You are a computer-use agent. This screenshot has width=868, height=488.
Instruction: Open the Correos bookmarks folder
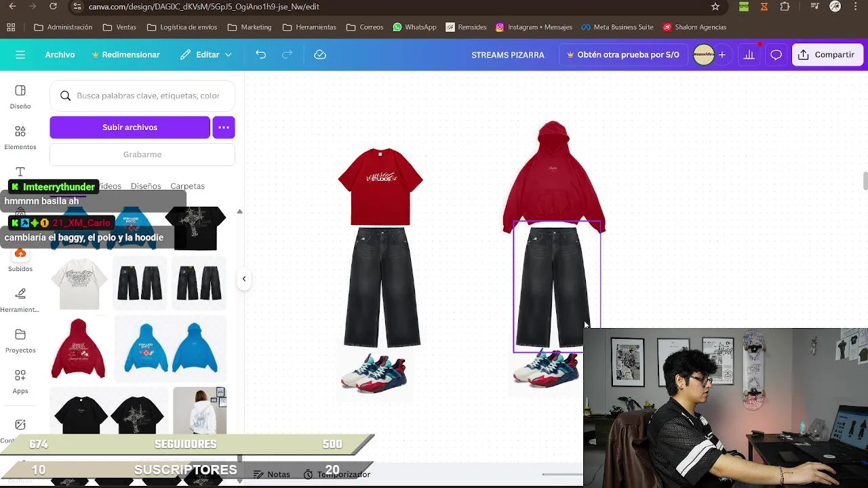(x=365, y=27)
